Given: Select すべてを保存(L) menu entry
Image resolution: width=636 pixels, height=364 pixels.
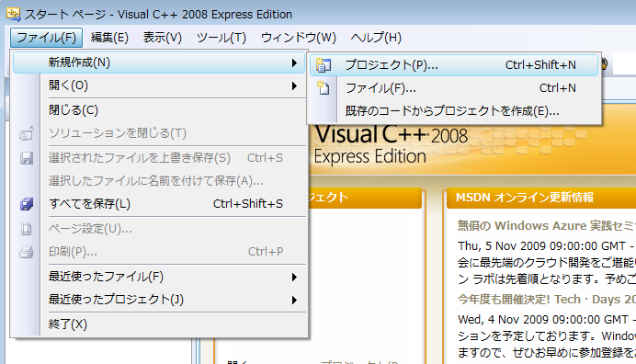Looking at the screenshot, I should pyautogui.click(x=159, y=204).
